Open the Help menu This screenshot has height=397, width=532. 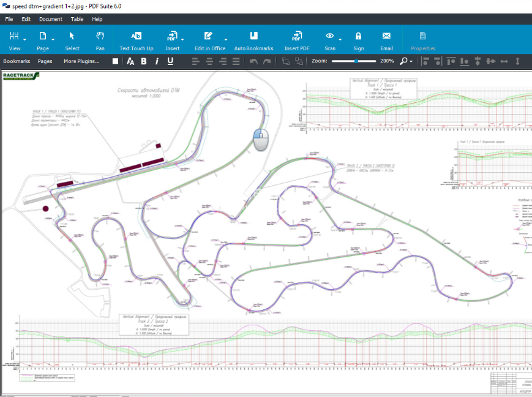(x=97, y=19)
